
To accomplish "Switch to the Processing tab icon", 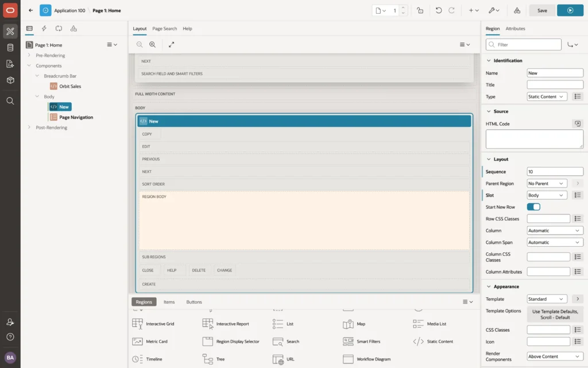I will (59, 28).
